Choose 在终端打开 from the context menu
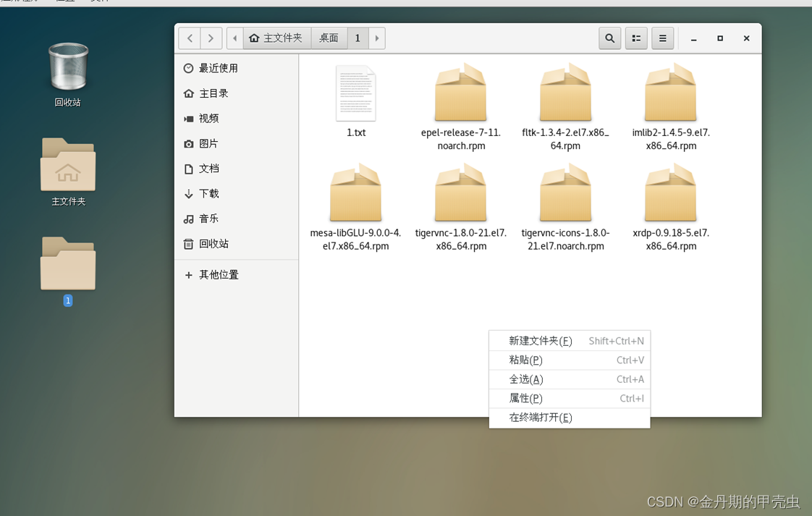Image resolution: width=812 pixels, height=516 pixels. click(570, 418)
